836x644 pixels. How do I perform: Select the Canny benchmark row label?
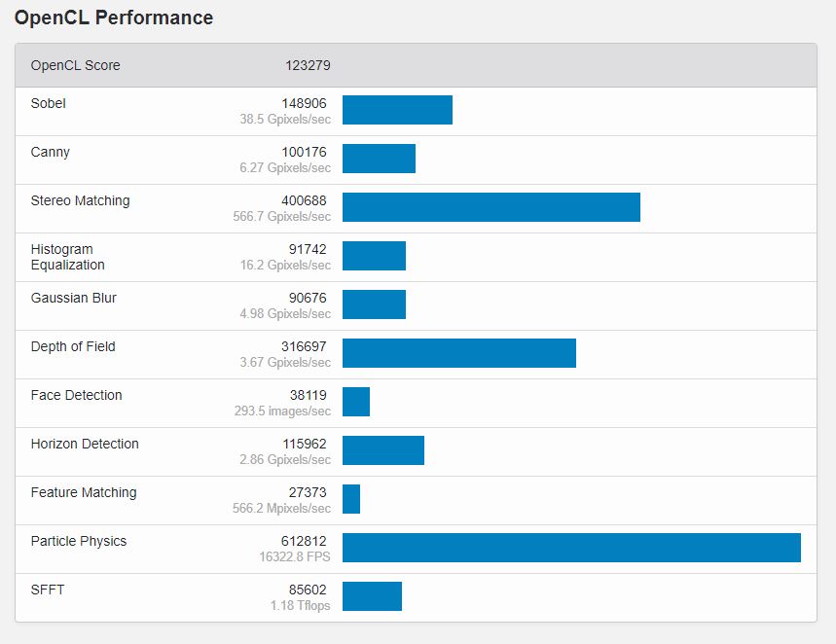[x=51, y=152]
